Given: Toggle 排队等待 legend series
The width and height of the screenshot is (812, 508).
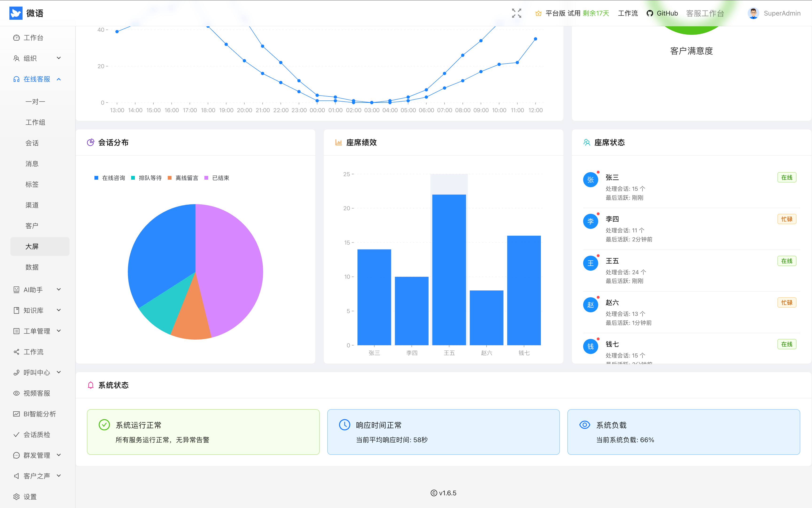Looking at the screenshot, I should click(x=146, y=178).
